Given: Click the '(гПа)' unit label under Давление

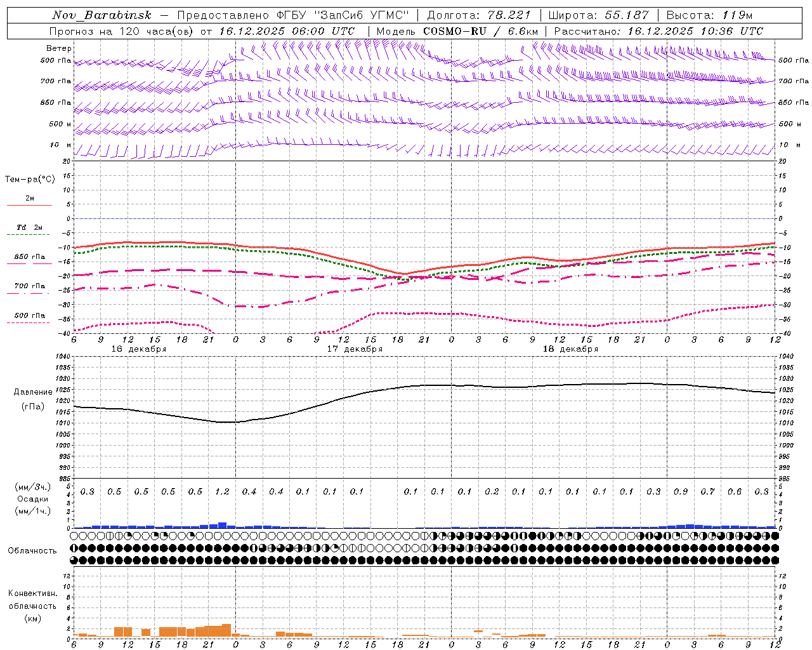Looking at the screenshot, I should (x=33, y=406).
